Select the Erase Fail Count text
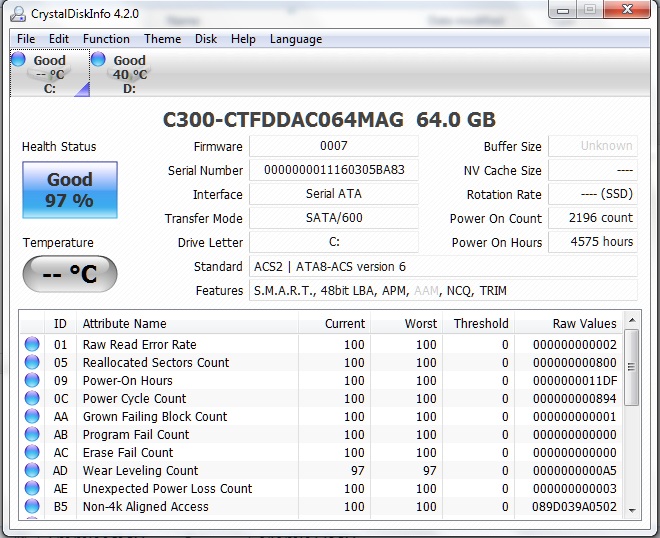The height and width of the screenshot is (538, 660). point(128,453)
